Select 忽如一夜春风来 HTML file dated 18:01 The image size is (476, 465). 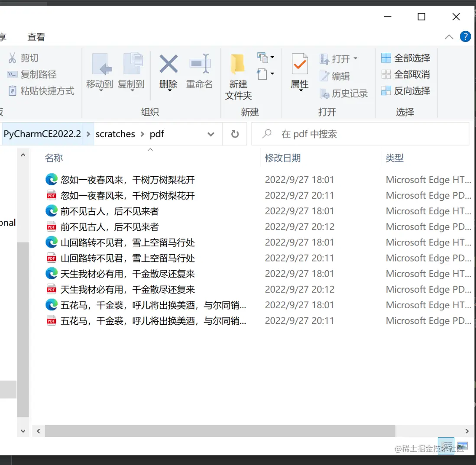pos(127,180)
